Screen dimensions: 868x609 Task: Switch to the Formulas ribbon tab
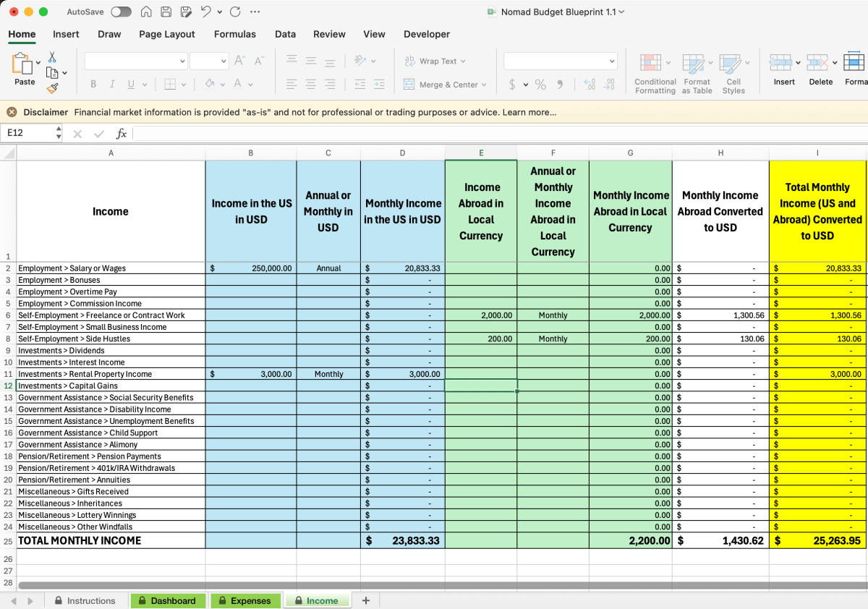pos(234,34)
